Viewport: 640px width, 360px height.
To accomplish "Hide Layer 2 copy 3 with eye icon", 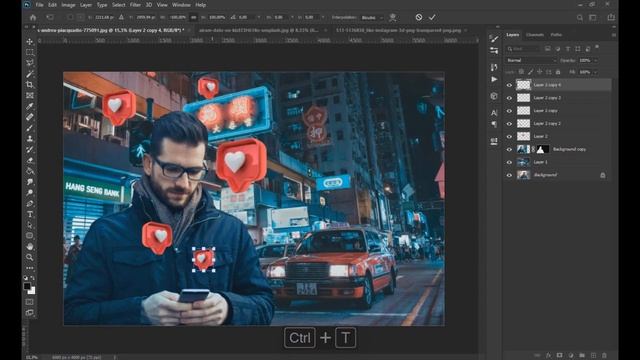I will [x=509, y=98].
